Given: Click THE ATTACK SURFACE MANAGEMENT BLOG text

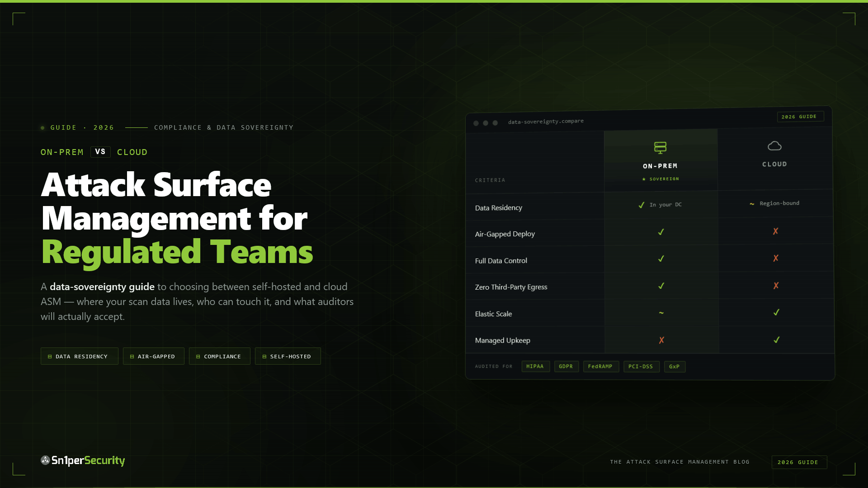Looking at the screenshot, I should [679, 462].
